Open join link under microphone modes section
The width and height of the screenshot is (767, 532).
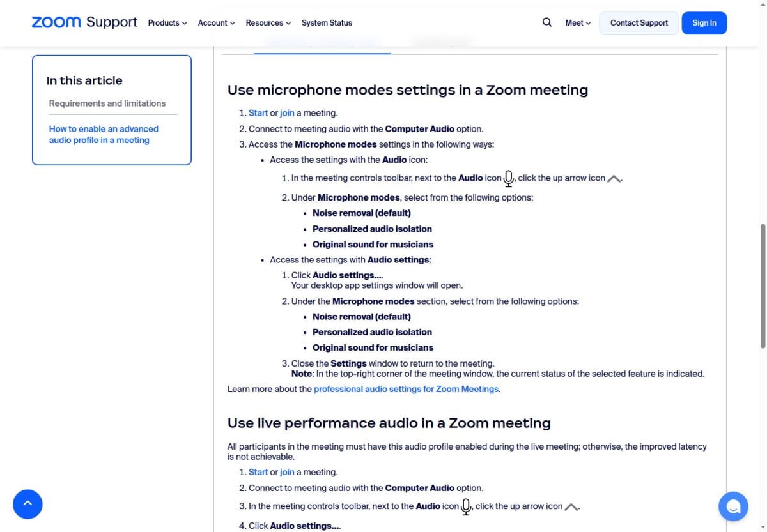coord(287,113)
